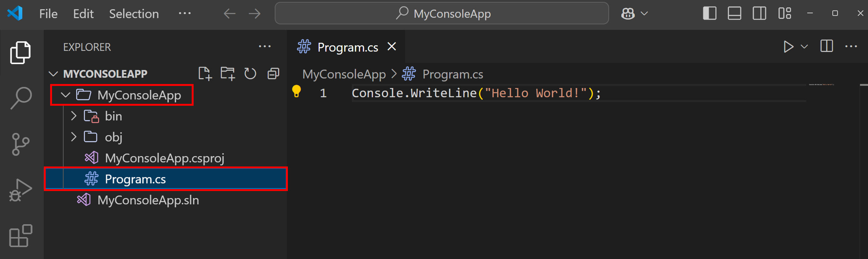The image size is (868, 259).
Task: Open the run button dropdown arrow
Action: click(804, 47)
